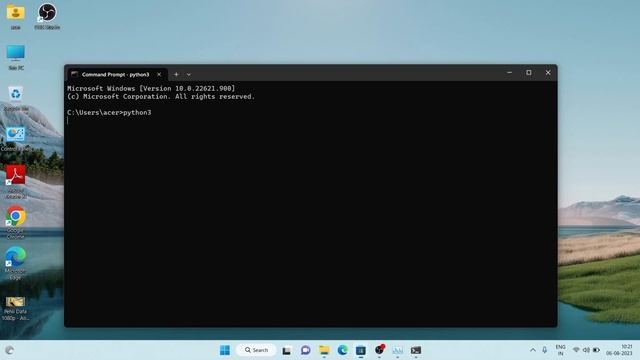Viewport: 640px width, 360px height.
Task: Click the python3 command text in the terminal
Action: point(137,113)
